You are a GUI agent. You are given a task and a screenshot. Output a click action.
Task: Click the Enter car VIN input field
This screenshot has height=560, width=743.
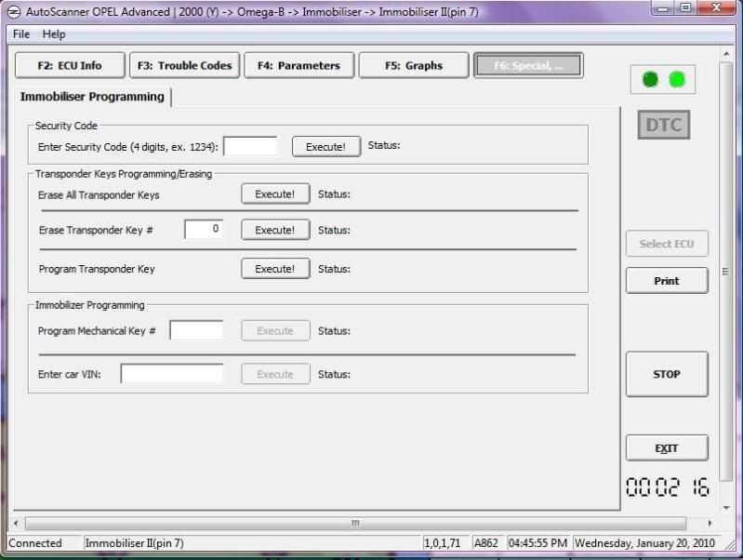click(x=172, y=374)
